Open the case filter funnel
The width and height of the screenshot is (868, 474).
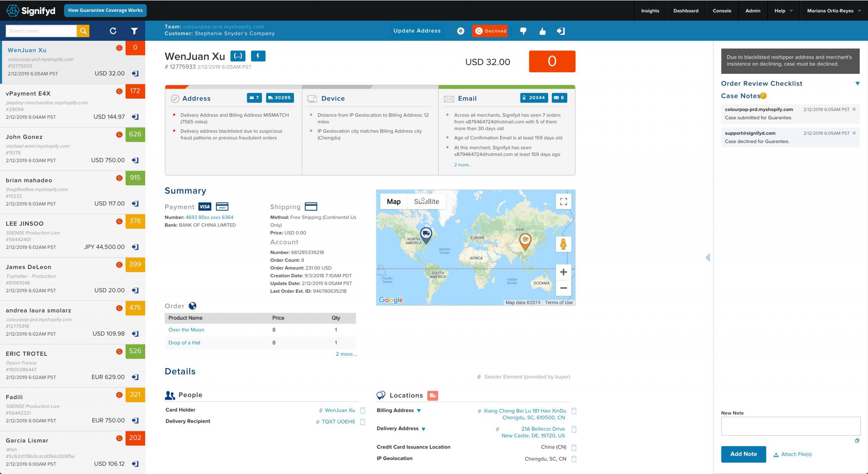pos(134,31)
